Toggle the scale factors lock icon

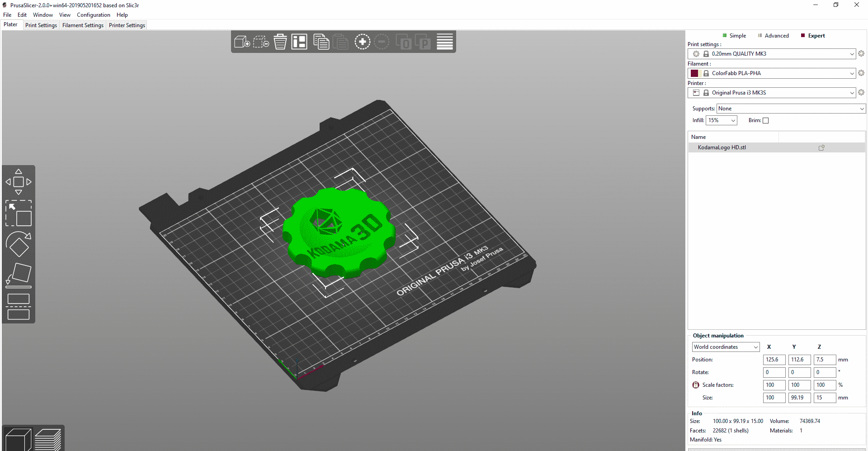click(x=696, y=385)
